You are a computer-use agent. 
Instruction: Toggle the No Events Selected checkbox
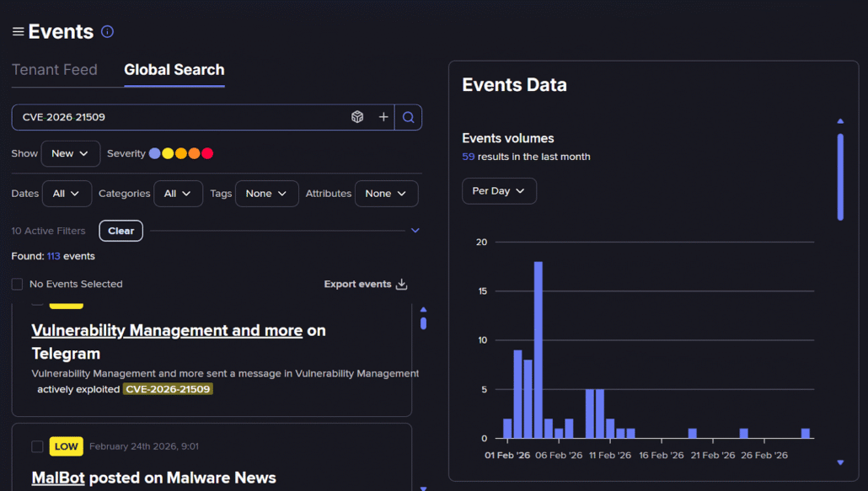click(x=17, y=284)
